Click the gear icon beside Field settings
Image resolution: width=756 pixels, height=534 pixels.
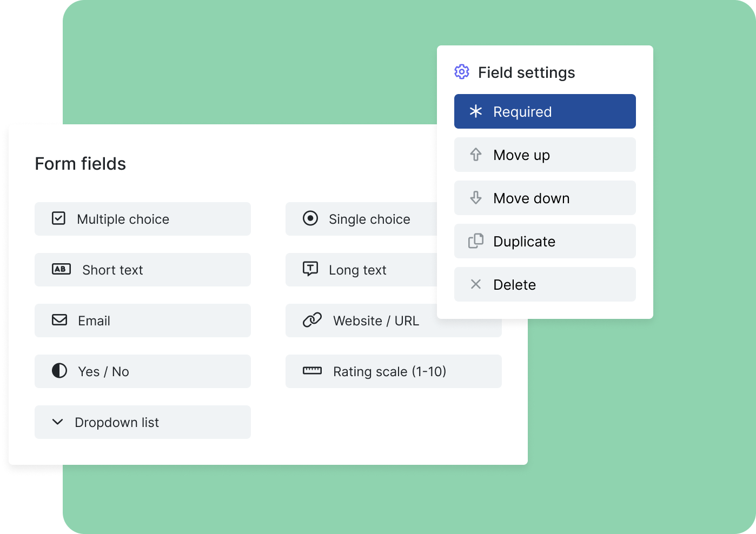tap(462, 72)
